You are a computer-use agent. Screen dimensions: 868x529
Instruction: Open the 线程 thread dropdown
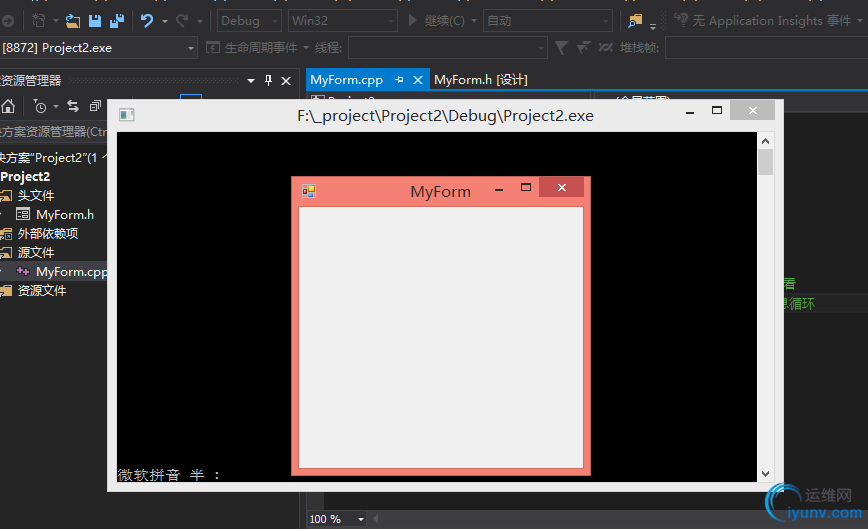[x=447, y=48]
